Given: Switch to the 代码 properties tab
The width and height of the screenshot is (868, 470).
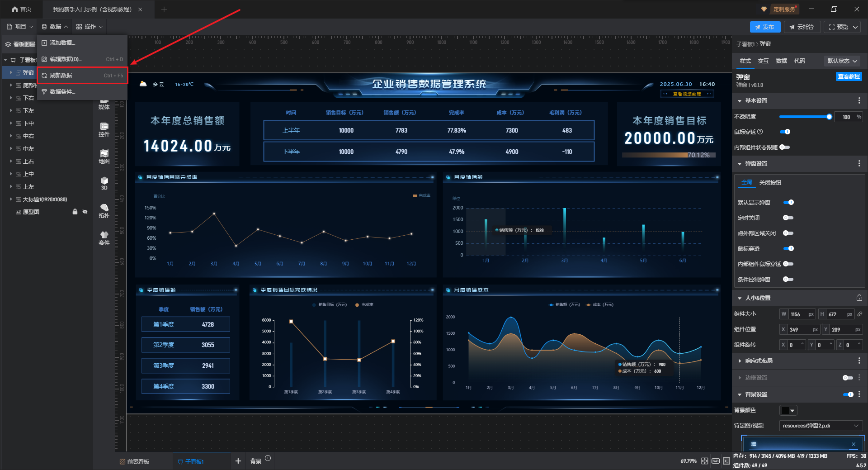Looking at the screenshot, I should (799, 61).
